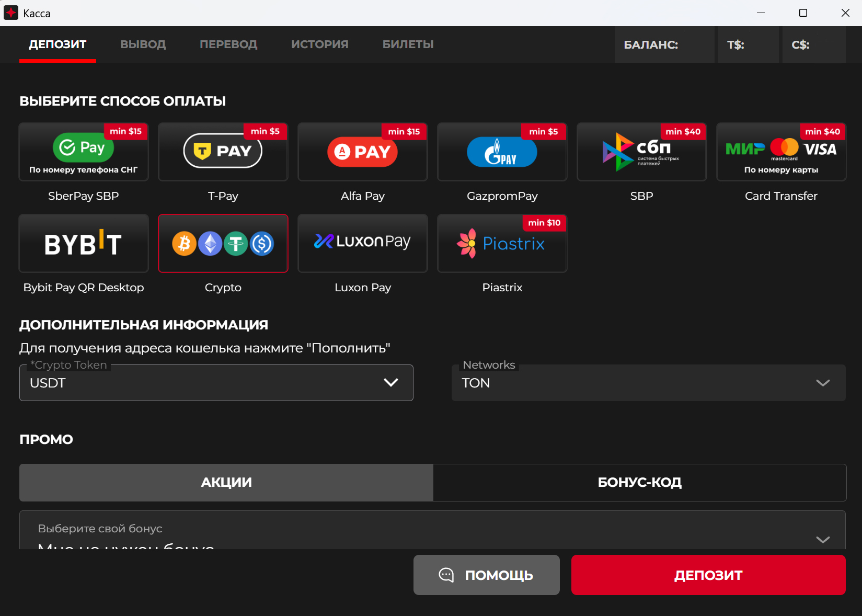
Task: Select the SBP fast payments tile
Action: tap(642, 152)
